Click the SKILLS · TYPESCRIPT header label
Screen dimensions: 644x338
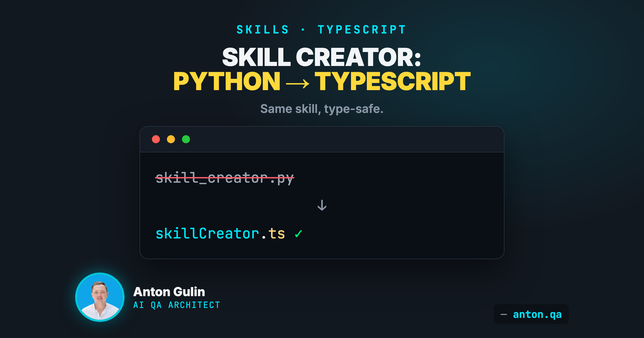point(322,30)
